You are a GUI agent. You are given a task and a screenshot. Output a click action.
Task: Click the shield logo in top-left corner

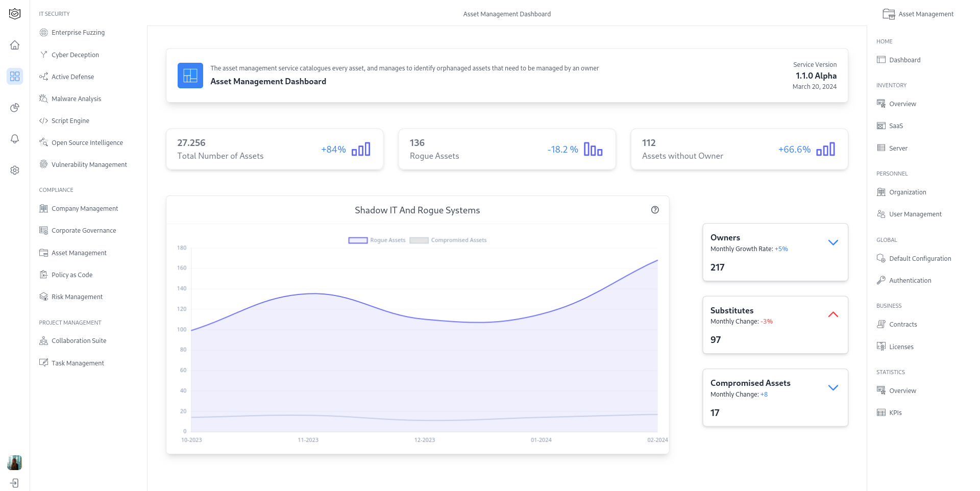point(15,14)
